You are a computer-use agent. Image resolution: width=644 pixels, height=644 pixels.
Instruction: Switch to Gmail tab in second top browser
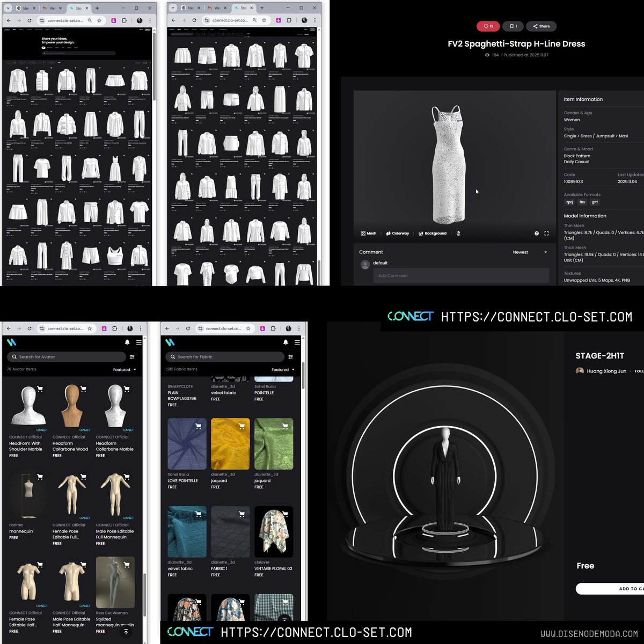click(x=217, y=8)
